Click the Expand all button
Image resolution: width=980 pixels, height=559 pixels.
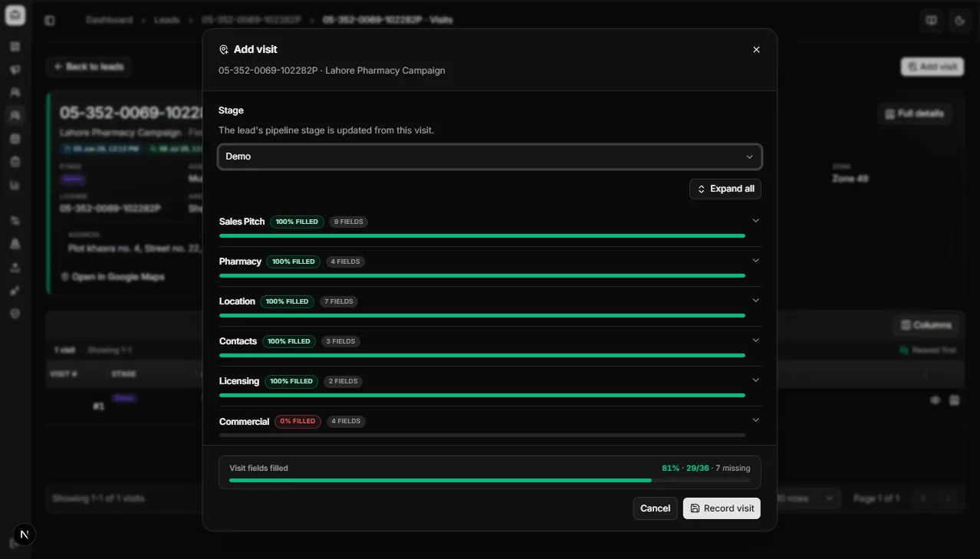pos(725,189)
